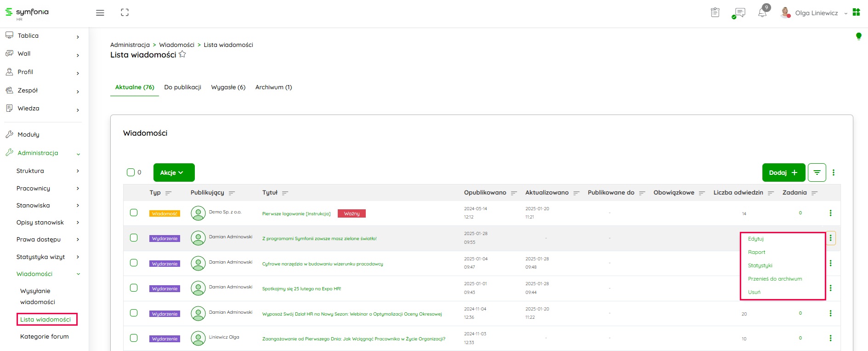Tick the checkbox for Pierwsze logowanie row
The height and width of the screenshot is (351, 868).
point(134,213)
